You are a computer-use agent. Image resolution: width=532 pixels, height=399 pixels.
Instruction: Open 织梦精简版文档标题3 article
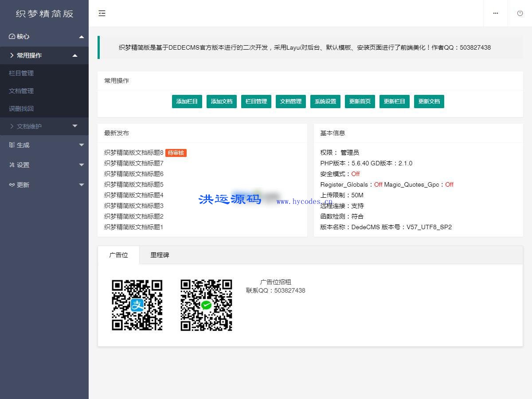pyautogui.click(x=134, y=206)
